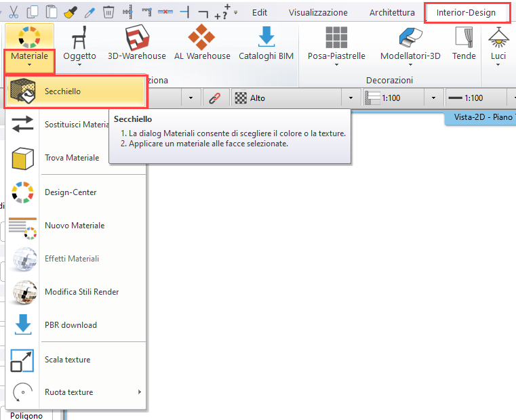Click the Cut scissors icon
516x420 pixels.
point(14,12)
